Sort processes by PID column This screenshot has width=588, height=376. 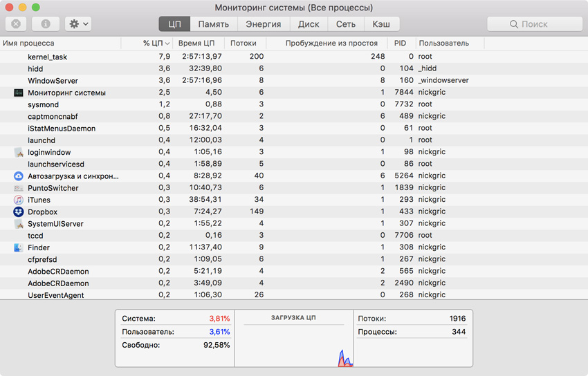click(x=400, y=43)
